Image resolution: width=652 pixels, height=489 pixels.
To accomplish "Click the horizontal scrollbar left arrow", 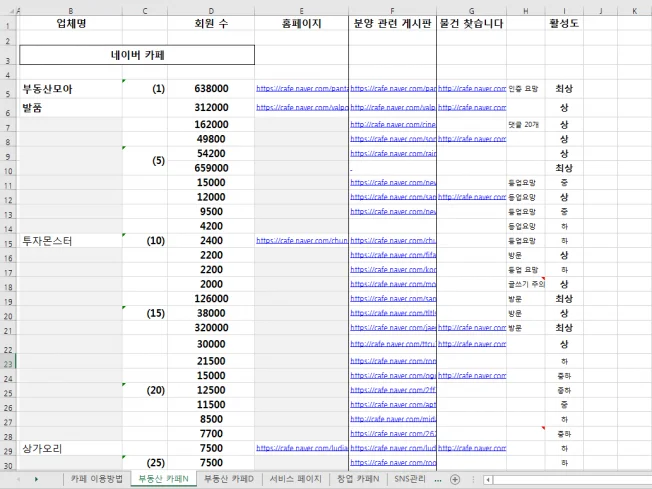I will 488,480.
